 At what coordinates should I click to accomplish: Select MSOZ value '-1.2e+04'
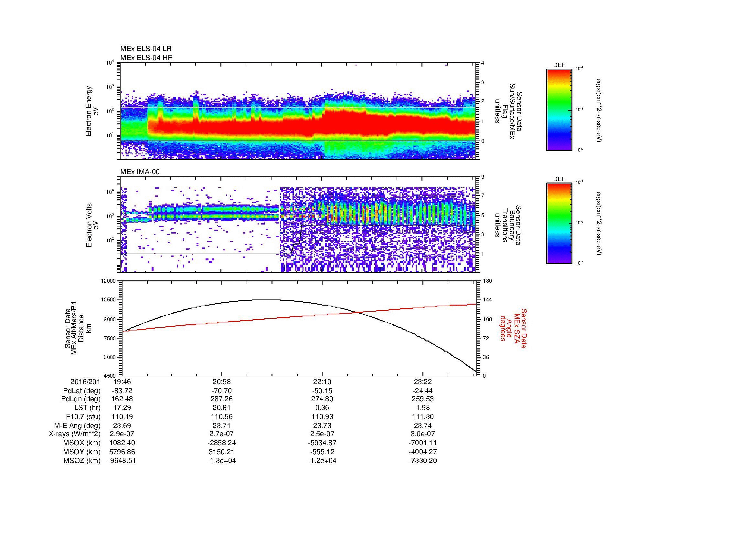[x=322, y=461]
